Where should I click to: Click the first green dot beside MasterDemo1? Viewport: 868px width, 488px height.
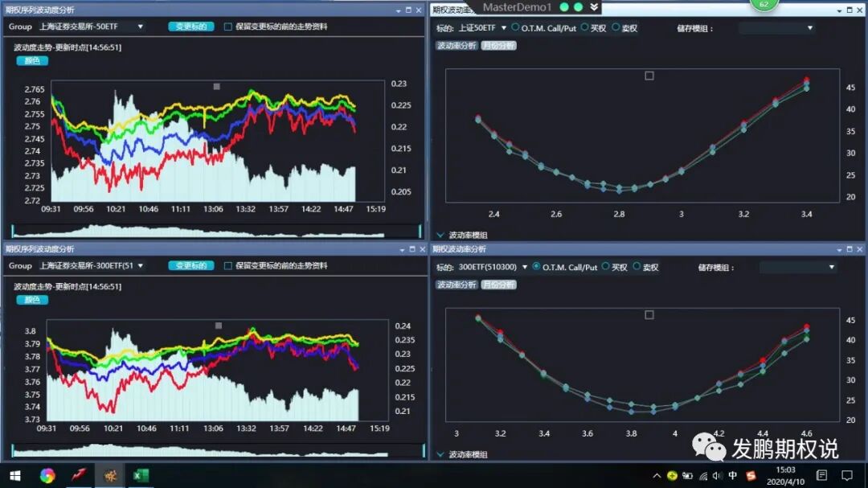tap(564, 6)
